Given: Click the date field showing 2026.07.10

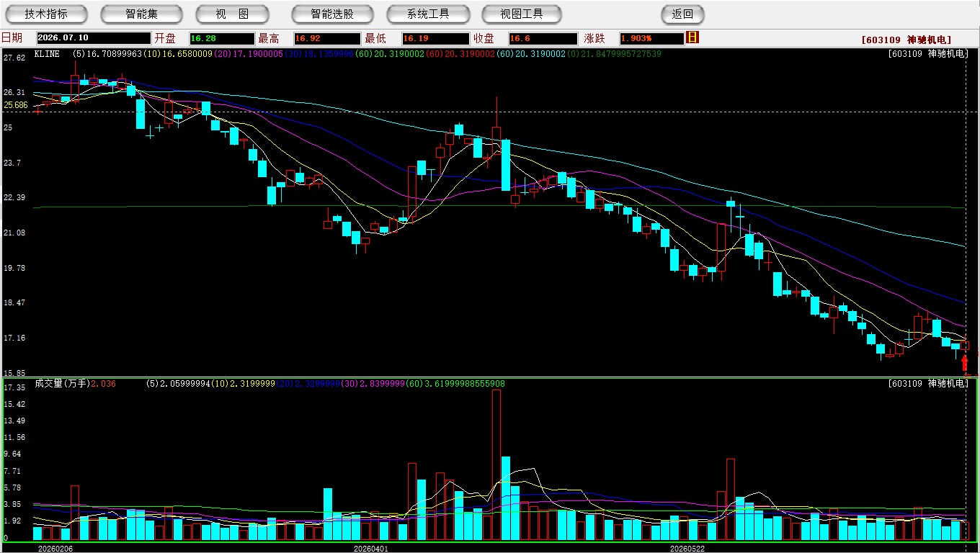Looking at the screenshot, I should (x=94, y=38).
